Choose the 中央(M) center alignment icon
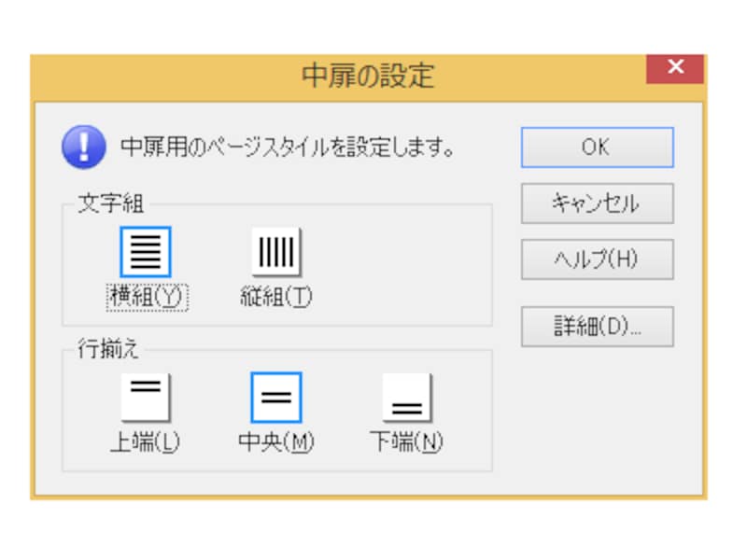 pos(276,398)
